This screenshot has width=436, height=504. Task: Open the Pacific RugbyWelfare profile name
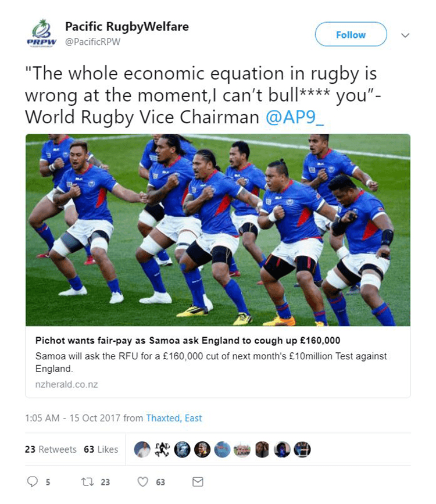pos(127,27)
